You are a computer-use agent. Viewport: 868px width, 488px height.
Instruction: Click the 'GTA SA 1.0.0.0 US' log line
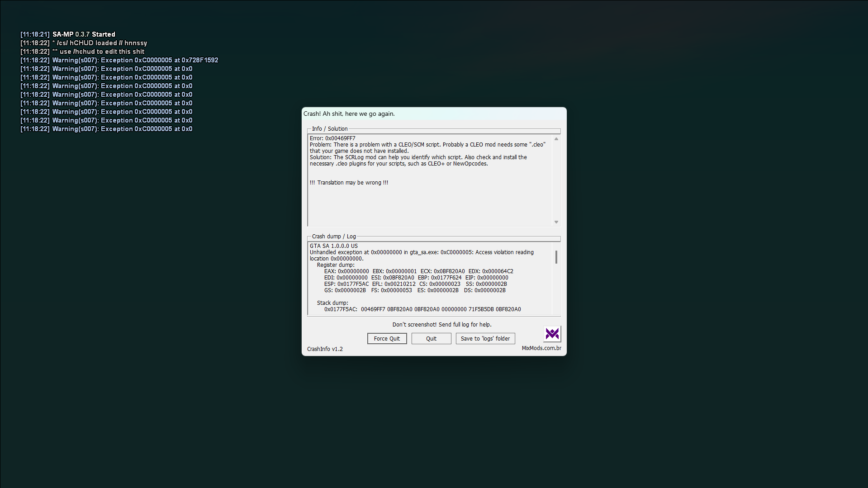333,246
